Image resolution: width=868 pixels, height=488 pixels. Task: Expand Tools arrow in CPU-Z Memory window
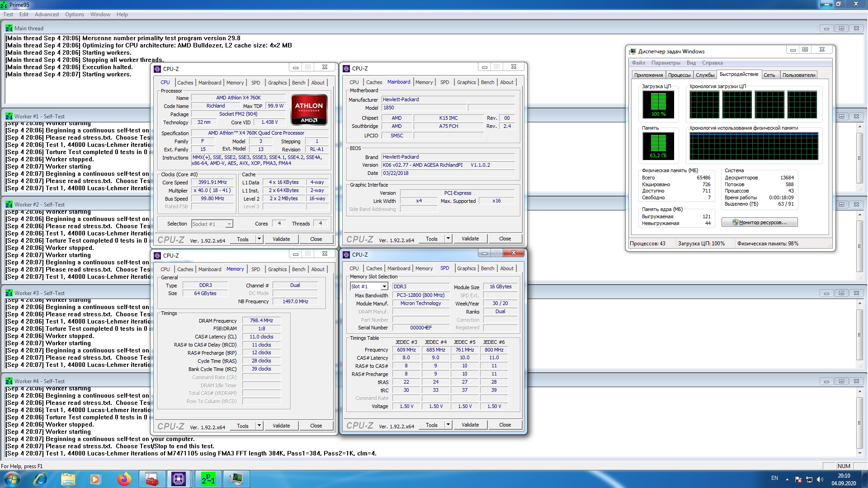click(x=259, y=426)
